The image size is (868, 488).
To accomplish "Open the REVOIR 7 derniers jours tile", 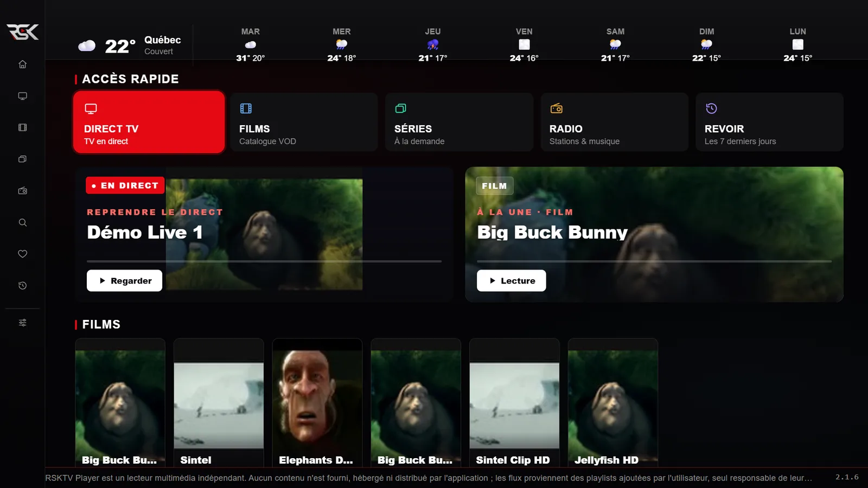I will click(769, 122).
